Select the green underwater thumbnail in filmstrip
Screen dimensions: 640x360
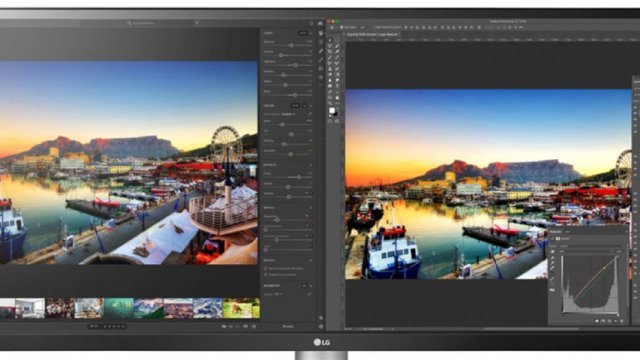(x=119, y=308)
